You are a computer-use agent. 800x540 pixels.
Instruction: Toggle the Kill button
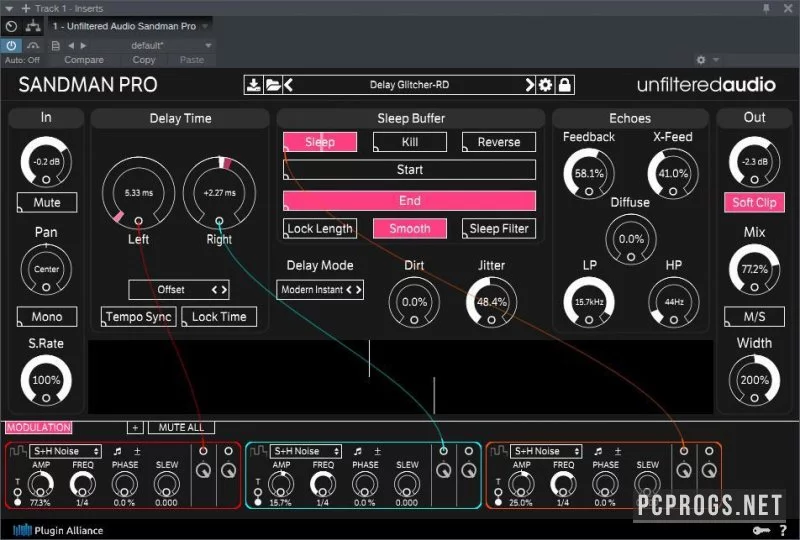[x=410, y=142]
